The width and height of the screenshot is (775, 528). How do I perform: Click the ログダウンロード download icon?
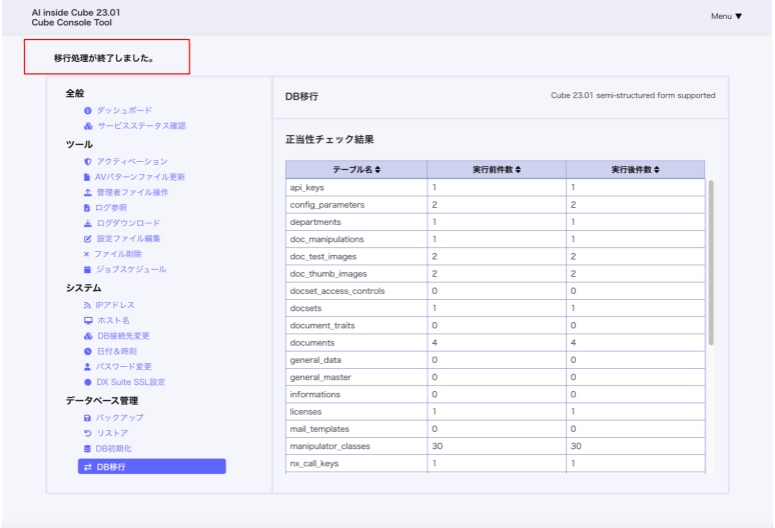(88, 223)
